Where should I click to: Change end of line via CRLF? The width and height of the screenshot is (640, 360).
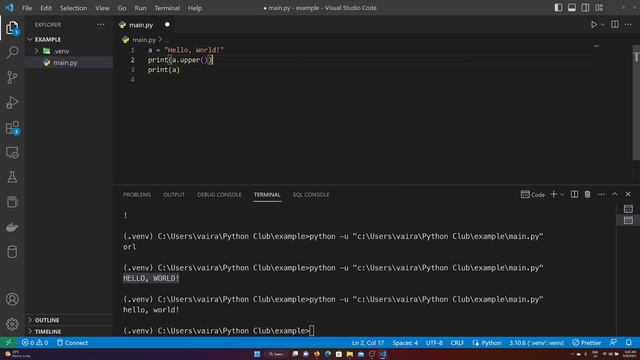click(x=457, y=342)
